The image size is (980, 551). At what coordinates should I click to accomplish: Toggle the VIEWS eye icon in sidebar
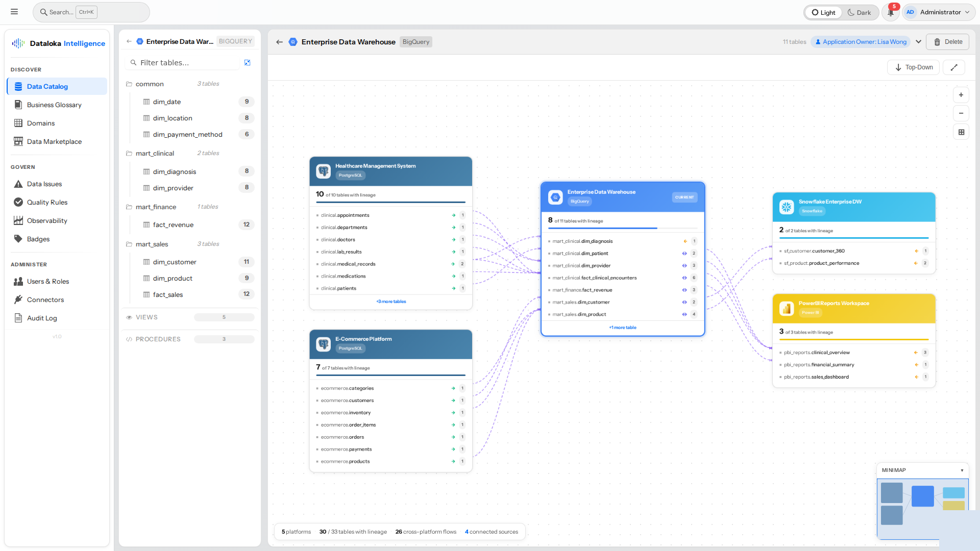pyautogui.click(x=130, y=317)
